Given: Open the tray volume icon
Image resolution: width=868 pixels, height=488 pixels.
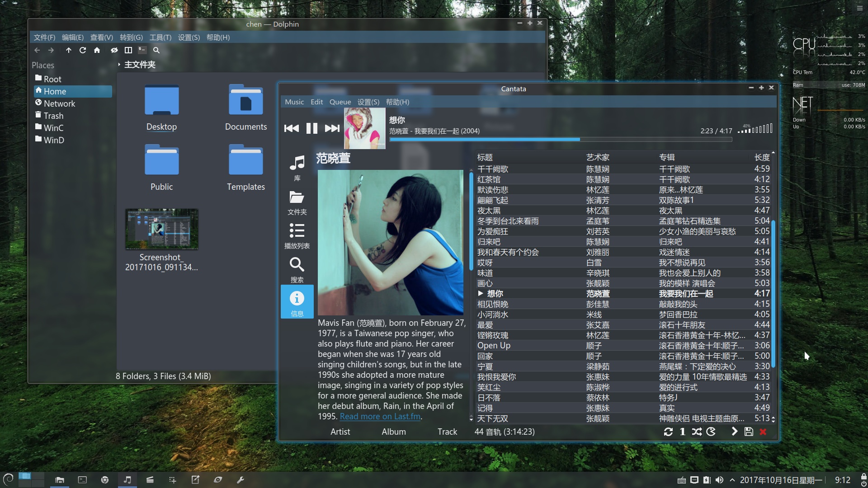Looking at the screenshot, I should click(719, 480).
